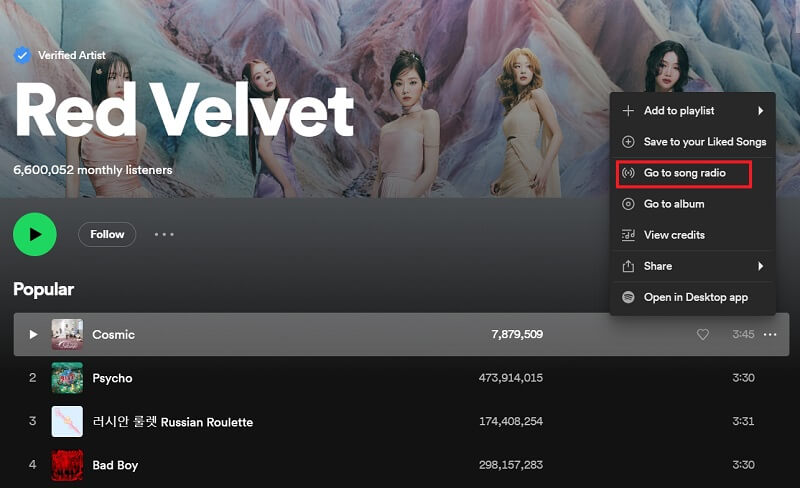The height and width of the screenshot is (488, 800).
Task: Select Add to playlist menu entry
Action: coord(693,111)
